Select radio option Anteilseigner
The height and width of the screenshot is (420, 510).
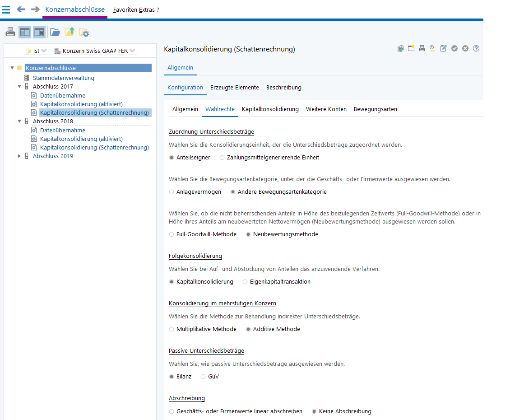point(172,158)
